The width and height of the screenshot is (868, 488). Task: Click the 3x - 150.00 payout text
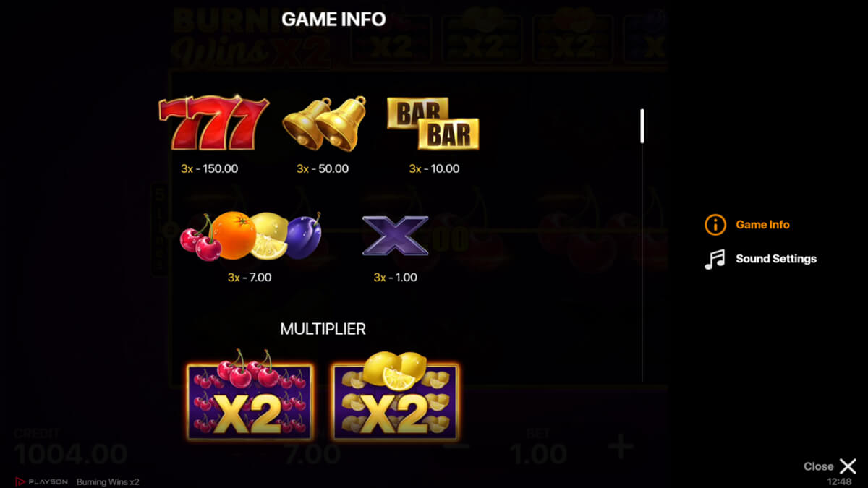tap(209, 168)
